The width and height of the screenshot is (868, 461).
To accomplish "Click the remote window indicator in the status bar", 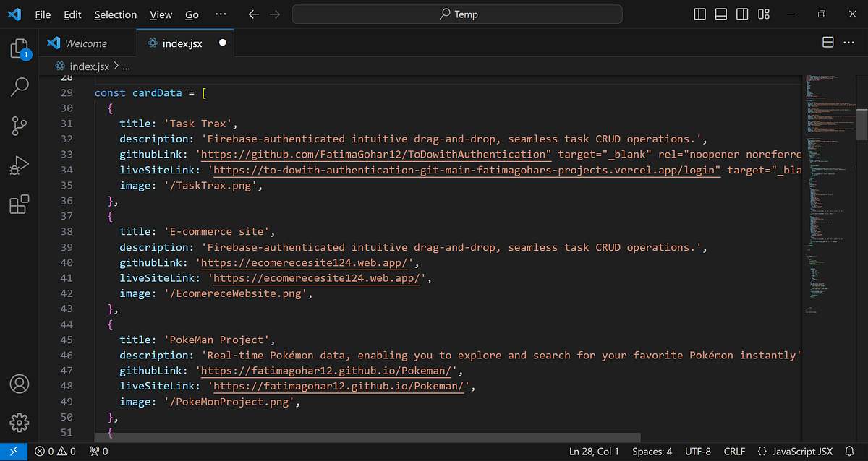I will tap(13, 451).
